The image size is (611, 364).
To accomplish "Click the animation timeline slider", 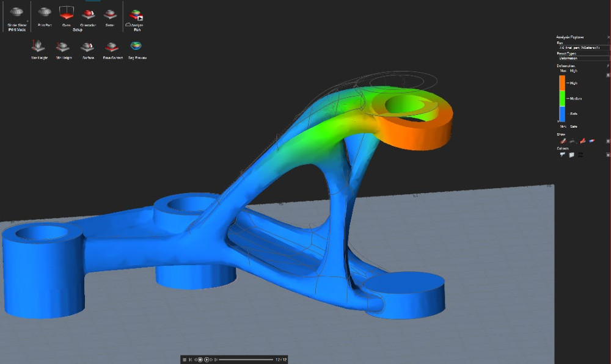I will (x=244, y=359).
